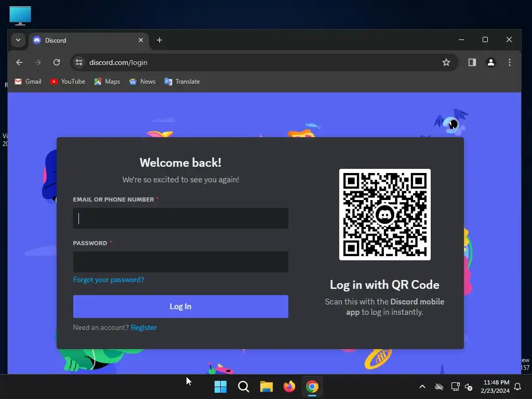Screen dimensions: 532x399
Task: Click the Discord QR code
Action: pyautogui.click(x=385, y=215)
